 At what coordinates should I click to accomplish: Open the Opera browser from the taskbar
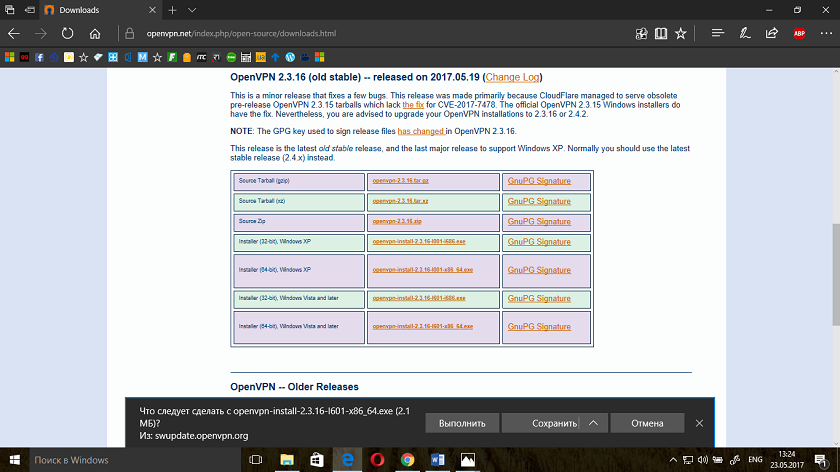[377, 460]
